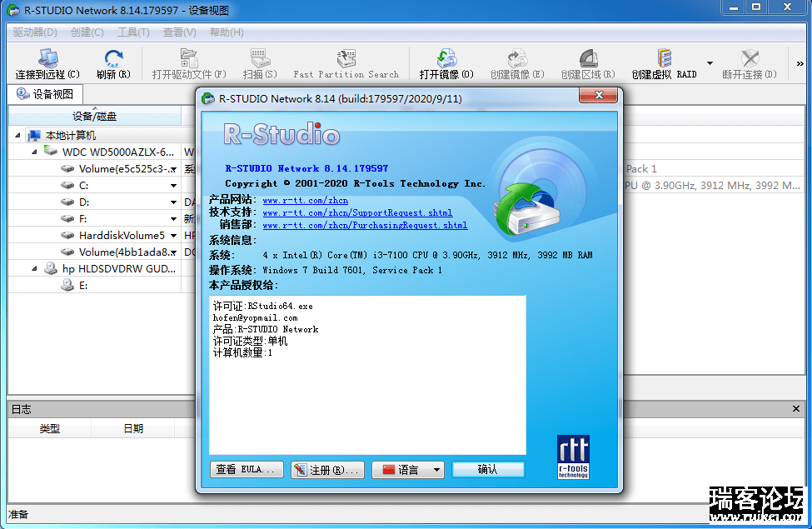Click the D: volume disk icon
Screen dimensions: 812x529
pos(67,202)
